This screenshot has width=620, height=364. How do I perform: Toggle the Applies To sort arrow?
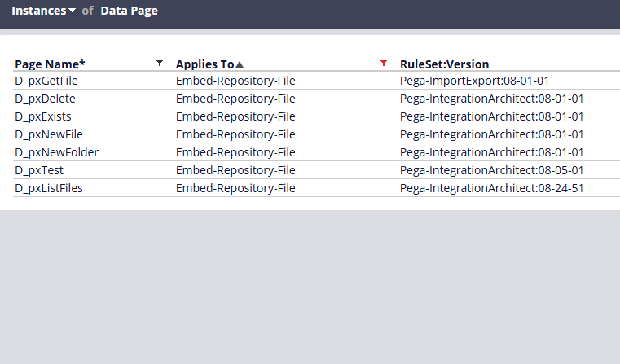pyautogui.click(x=240, y=64)
